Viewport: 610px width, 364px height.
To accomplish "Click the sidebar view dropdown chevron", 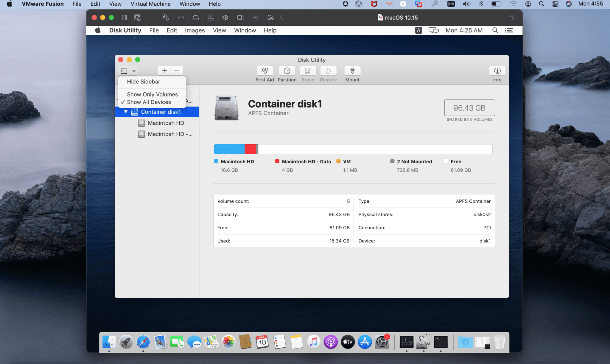I will (134, 71).
